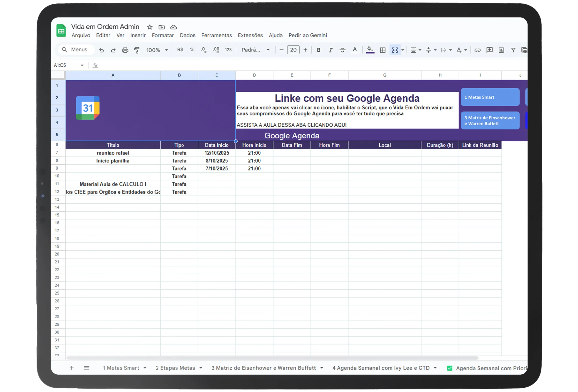The width and height of the screenshot is (578, 392).
Task: Open the 1 Metas Smart tab arrow
Action: point(145,368)
